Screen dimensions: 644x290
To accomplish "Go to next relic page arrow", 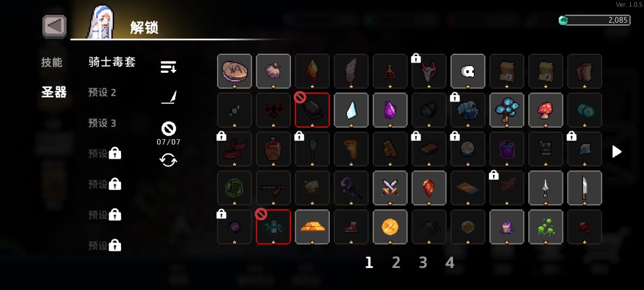I will [617, 152].
